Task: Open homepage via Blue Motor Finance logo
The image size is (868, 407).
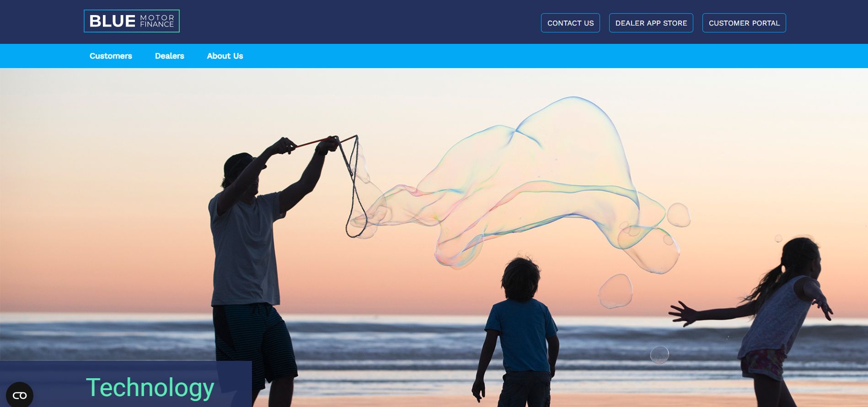Action: [x=132, y=21]
